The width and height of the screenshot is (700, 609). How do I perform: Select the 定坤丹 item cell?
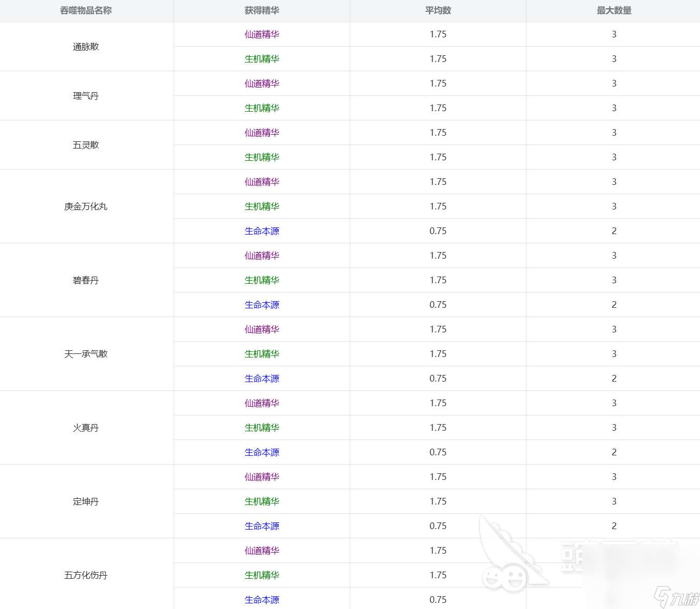86,501
